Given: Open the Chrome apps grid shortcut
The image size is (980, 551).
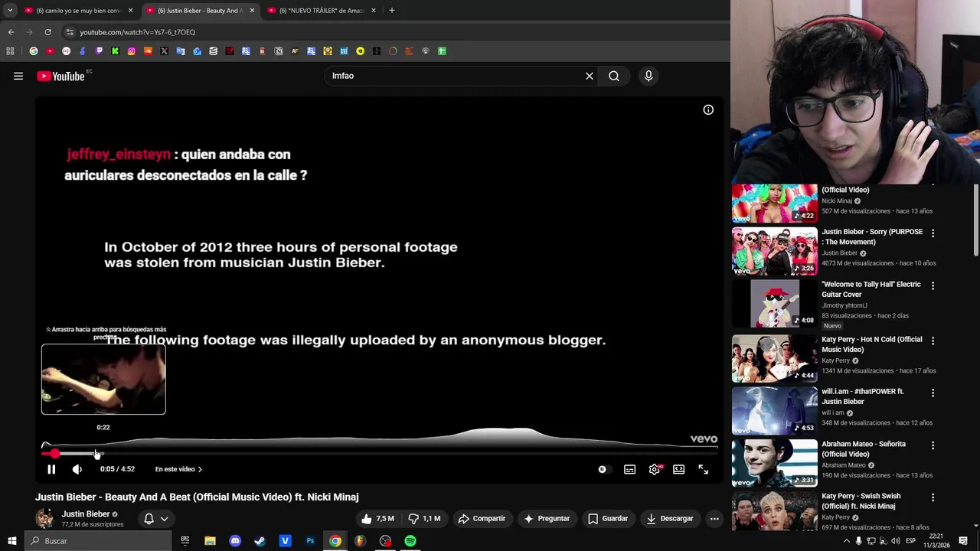Looking at the screenshot, I should coord(10,51).
